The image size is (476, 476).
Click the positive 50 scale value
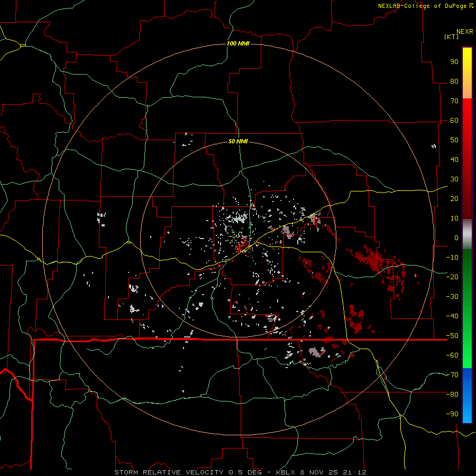coord(454,140)
